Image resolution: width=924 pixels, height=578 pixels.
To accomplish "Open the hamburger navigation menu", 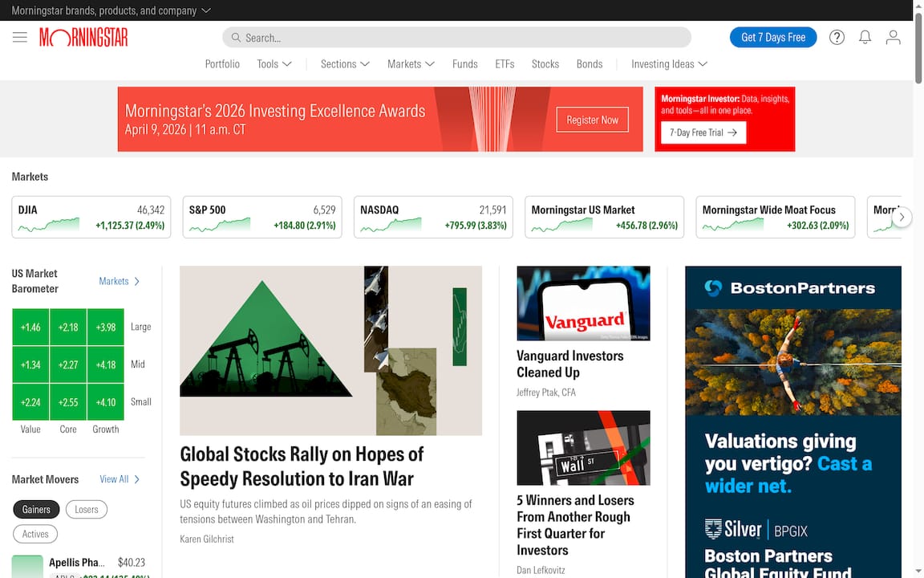I will [20, 38].
